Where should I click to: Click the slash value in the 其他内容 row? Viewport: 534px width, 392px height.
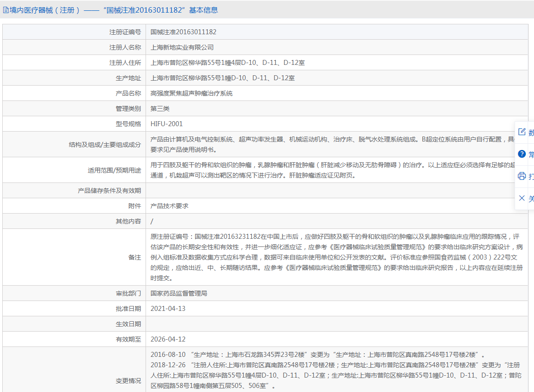[152, 221]
